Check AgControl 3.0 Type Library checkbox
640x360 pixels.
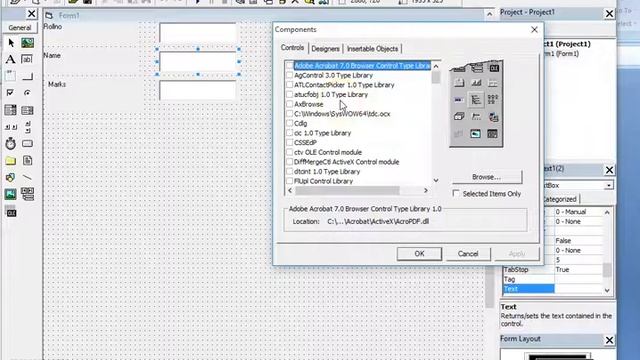coord(289,75)
